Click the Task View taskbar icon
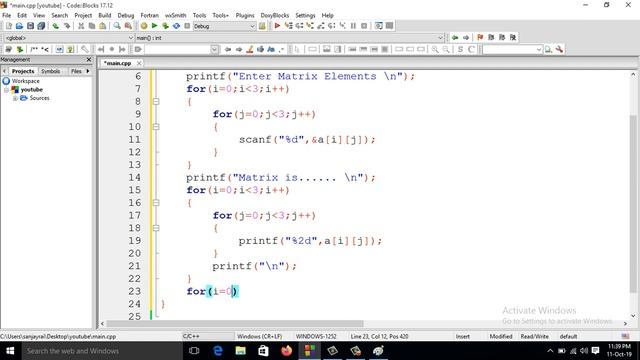 click(x=194, y=351)
